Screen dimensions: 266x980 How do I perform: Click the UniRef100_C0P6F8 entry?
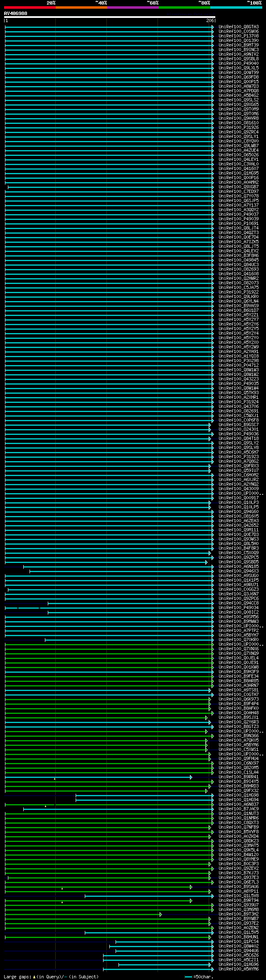239,420
